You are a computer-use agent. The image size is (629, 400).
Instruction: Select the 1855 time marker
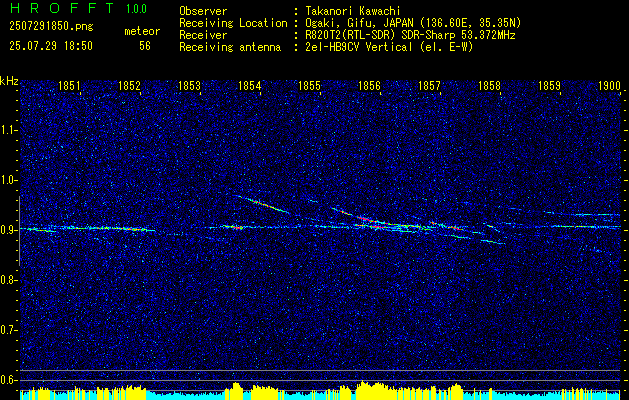(310, 86)
